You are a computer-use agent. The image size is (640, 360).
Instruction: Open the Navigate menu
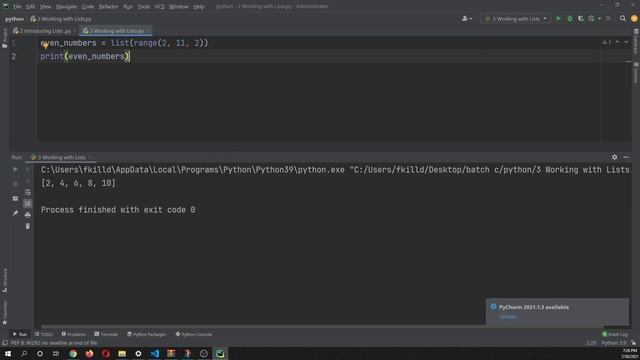click(x=66, y=7)
